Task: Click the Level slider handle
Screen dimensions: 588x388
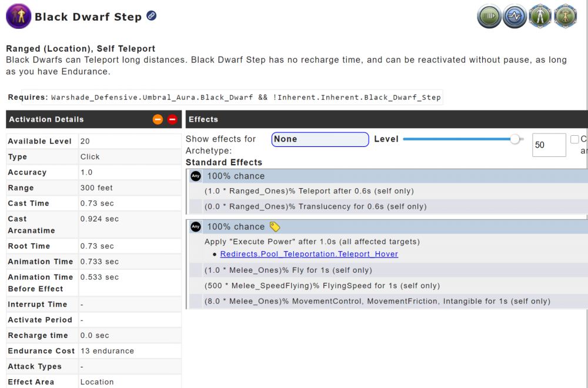Action: [516, 139]
